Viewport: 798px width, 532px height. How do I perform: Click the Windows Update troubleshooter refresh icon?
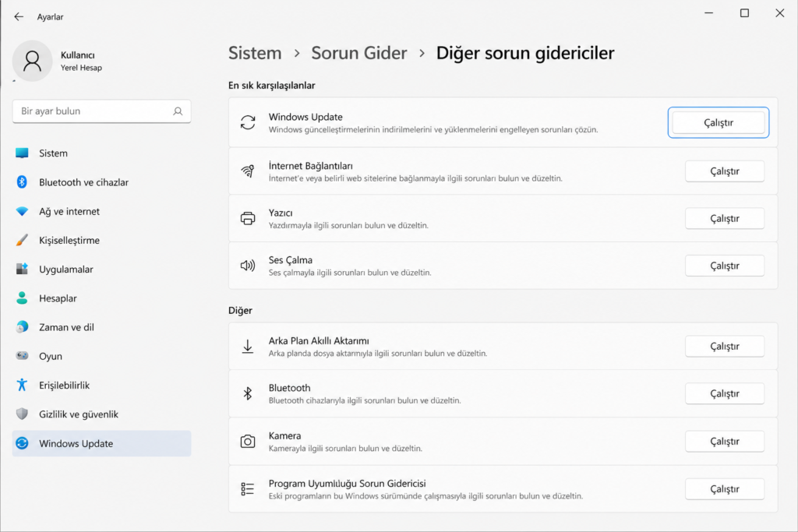[x=248, y=122]
